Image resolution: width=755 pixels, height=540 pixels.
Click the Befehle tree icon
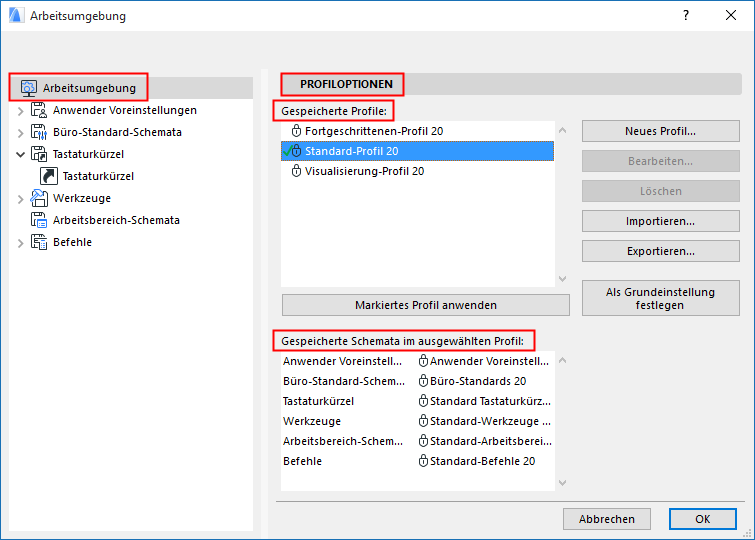click(x=39, y=242)
